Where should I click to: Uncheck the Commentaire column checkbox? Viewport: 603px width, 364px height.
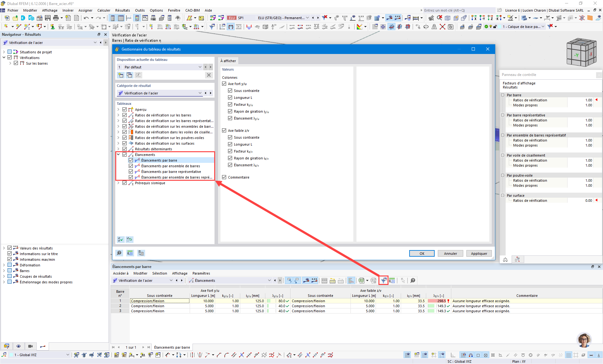[224, 177]
